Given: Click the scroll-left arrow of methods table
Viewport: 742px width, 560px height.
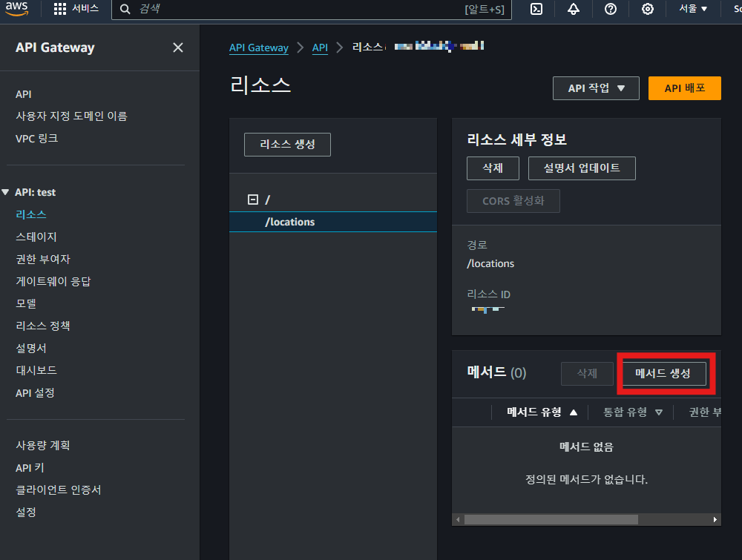Looking at the screenshot, I should pyautogui.click(x=458, y=519).
